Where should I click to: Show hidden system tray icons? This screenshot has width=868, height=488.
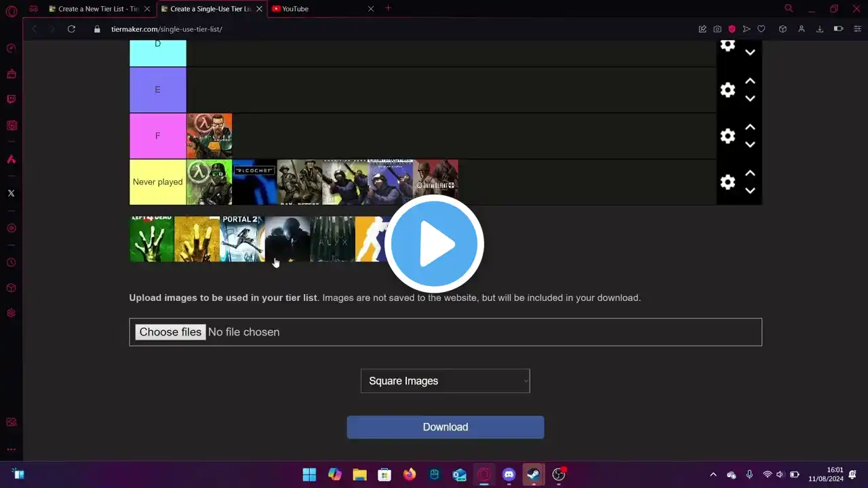(713, 474)
